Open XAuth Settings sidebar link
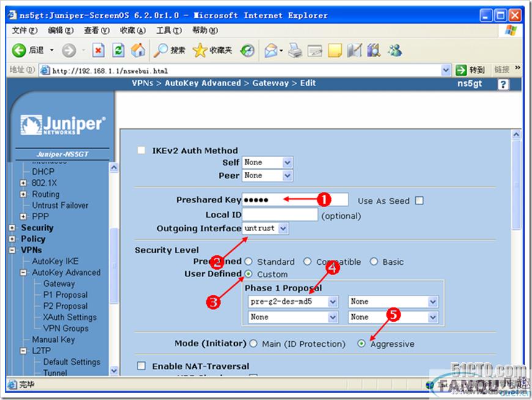532x400 pixels. tap(70, 317)
